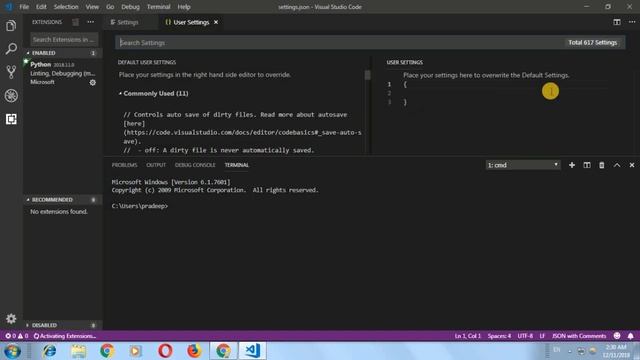Switch to the OUTPUT panel tab
640x360 pixels.
point(156,165)
